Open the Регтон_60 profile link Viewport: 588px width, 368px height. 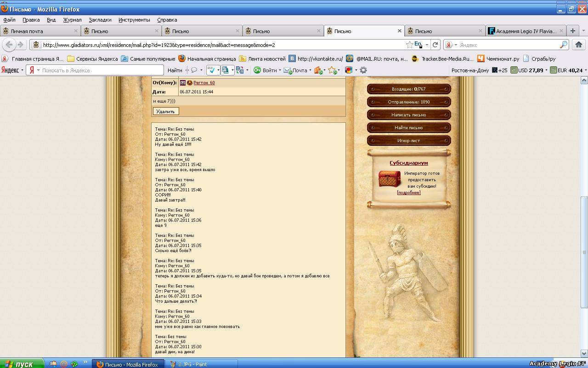(204, 83)
